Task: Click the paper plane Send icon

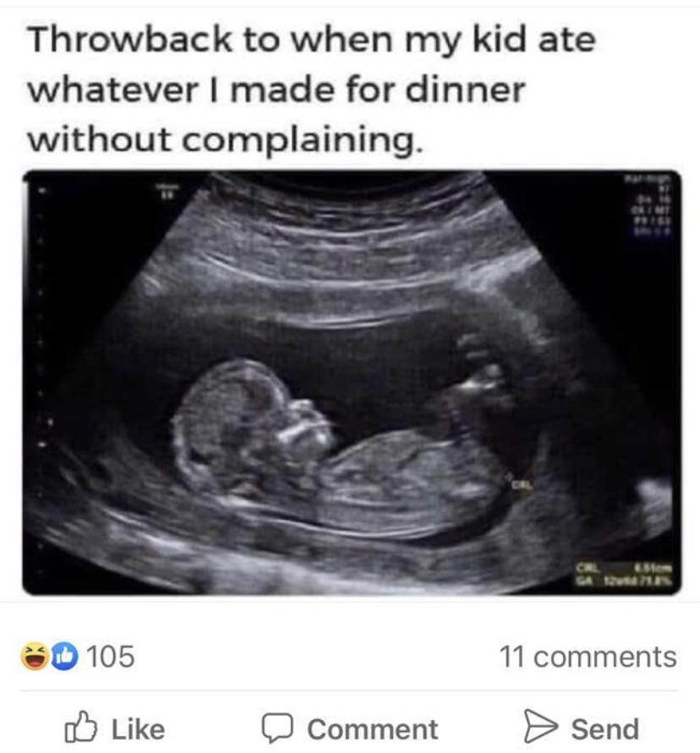Action: (x=539, y=726)
